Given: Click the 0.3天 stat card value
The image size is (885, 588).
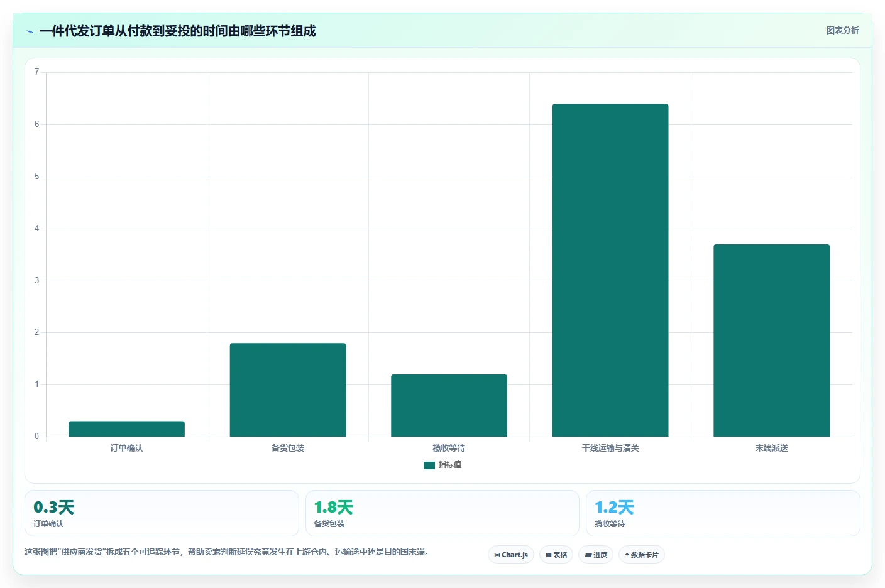Looking at the screenshot, I should (54, 508).
